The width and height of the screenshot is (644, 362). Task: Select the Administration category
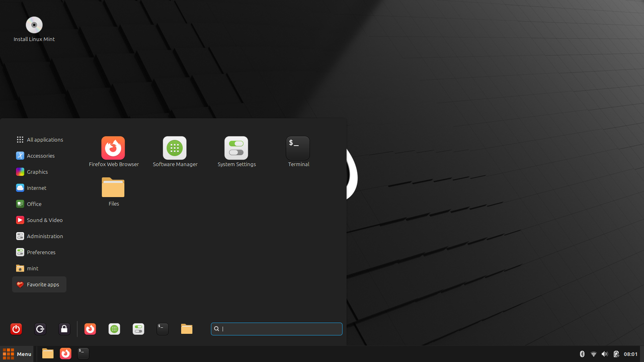click(39, 236)
